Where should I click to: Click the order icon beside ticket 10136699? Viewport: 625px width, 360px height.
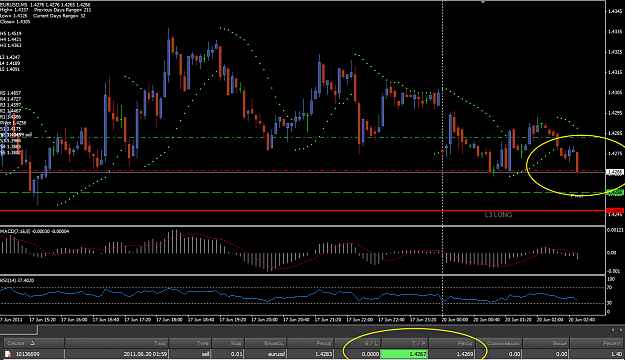8,354
